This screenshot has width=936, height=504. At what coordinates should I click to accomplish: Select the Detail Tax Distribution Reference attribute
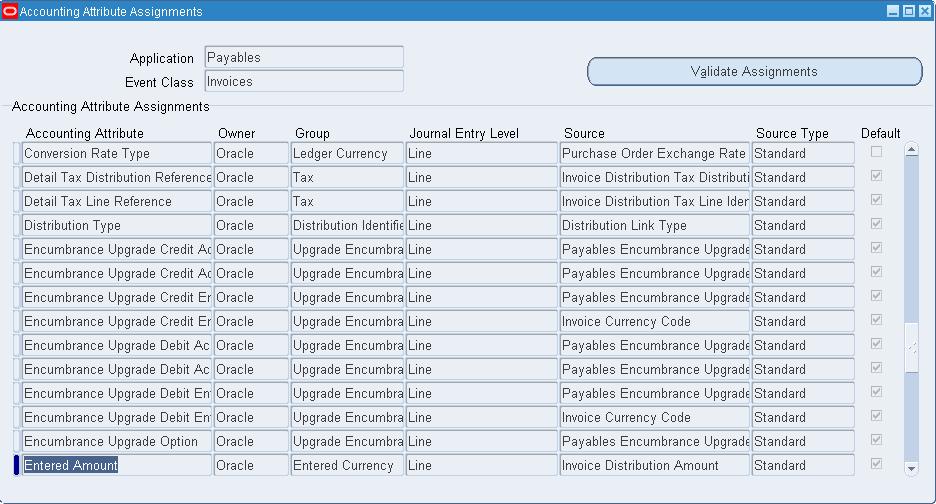pos(117,177)
